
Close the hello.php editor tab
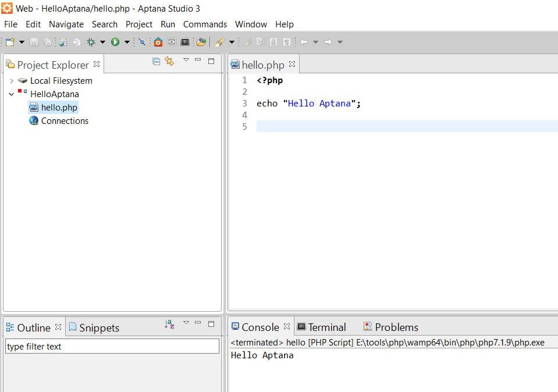292,64
